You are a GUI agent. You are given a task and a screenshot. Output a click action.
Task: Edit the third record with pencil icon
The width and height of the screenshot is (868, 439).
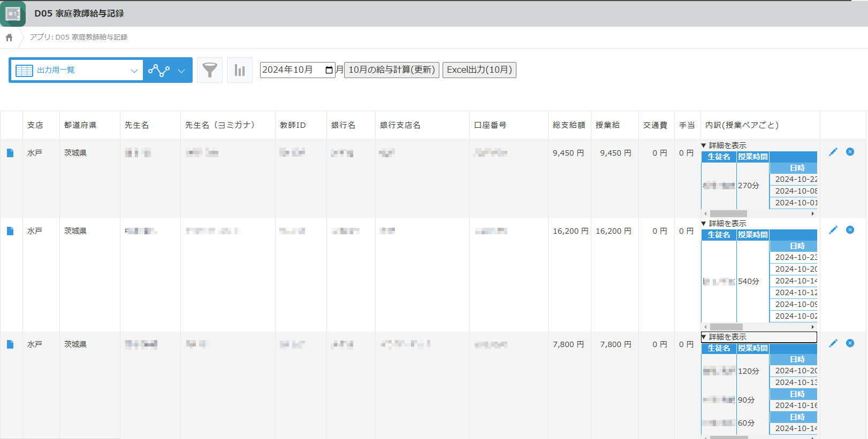[833, 343]
